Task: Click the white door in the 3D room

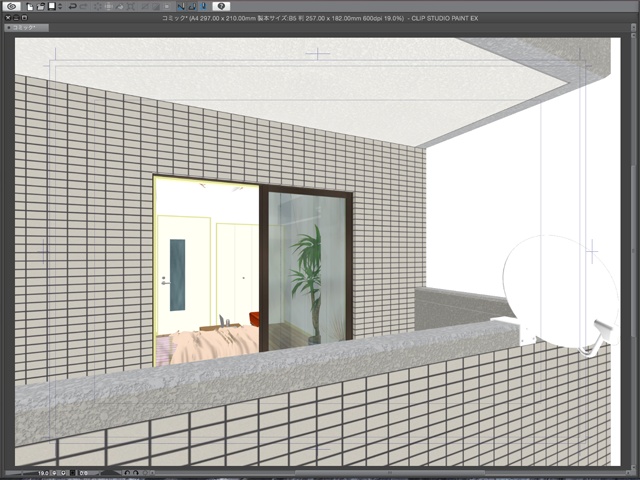Action: (x=184, y=274)
